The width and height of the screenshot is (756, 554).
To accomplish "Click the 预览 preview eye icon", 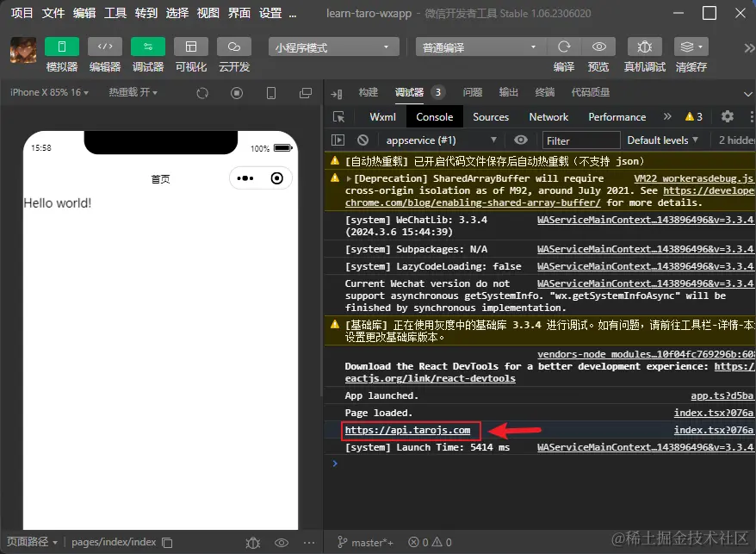I will [x=598, y=47].
